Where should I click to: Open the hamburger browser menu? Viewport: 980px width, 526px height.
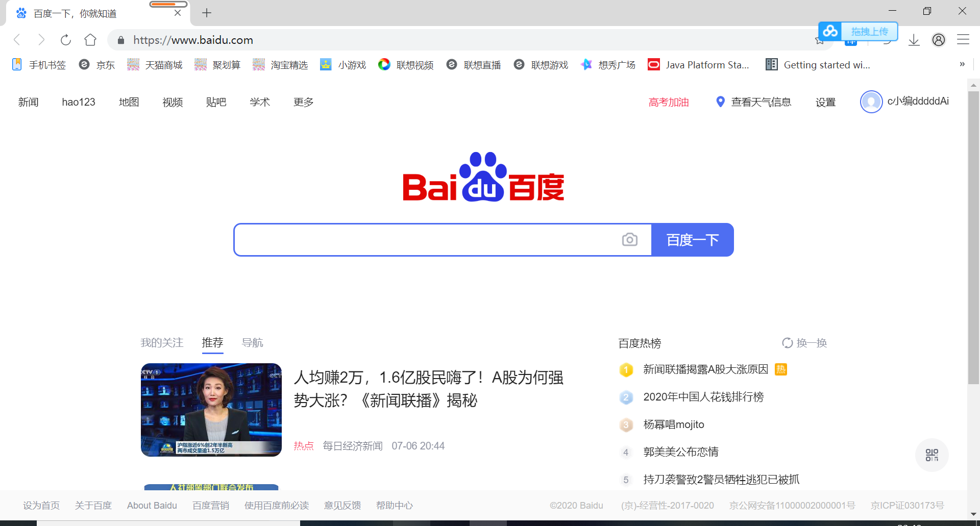963,40
